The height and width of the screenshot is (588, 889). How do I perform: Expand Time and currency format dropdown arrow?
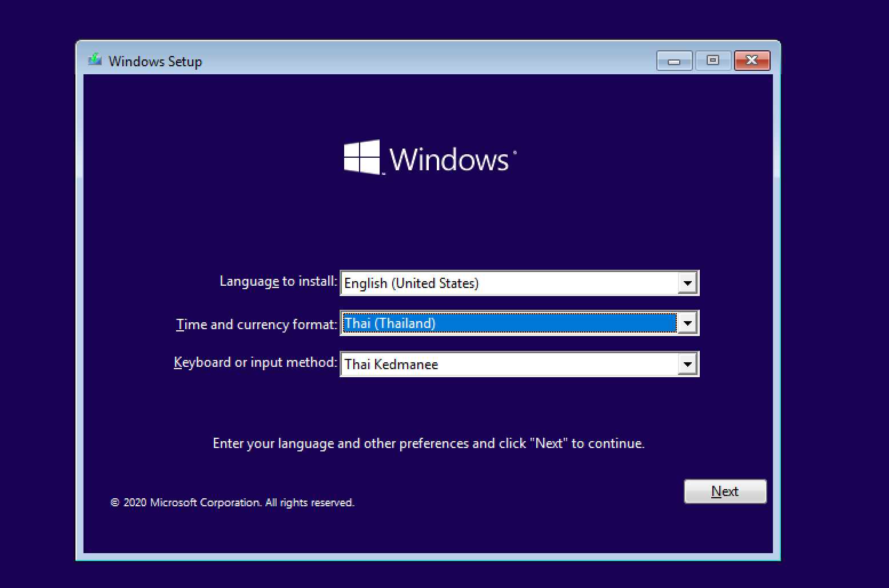click(x=687, y=323)
